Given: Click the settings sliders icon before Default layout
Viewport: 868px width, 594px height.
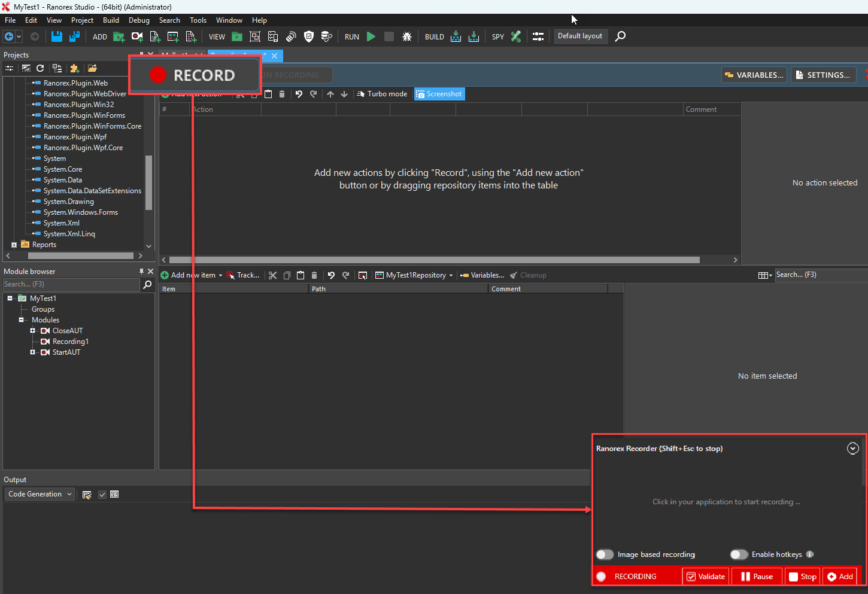Looking at the screenshot, I should (538, 36).
